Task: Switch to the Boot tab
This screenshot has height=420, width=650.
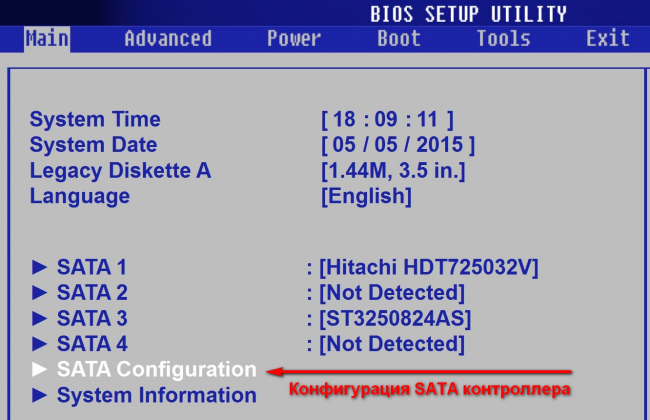Action: tap(399, 39)
